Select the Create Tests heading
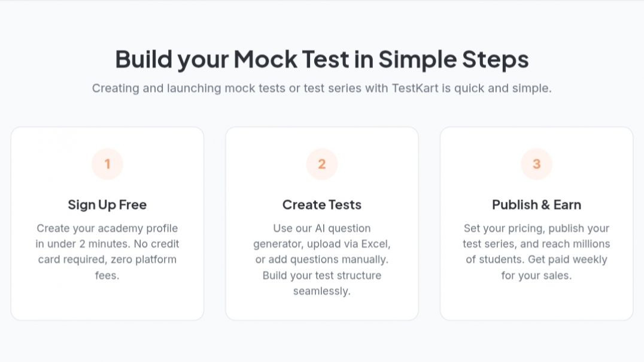Image resolution: width=644 pixels, height=362 pixels. (x=322, y=205)
